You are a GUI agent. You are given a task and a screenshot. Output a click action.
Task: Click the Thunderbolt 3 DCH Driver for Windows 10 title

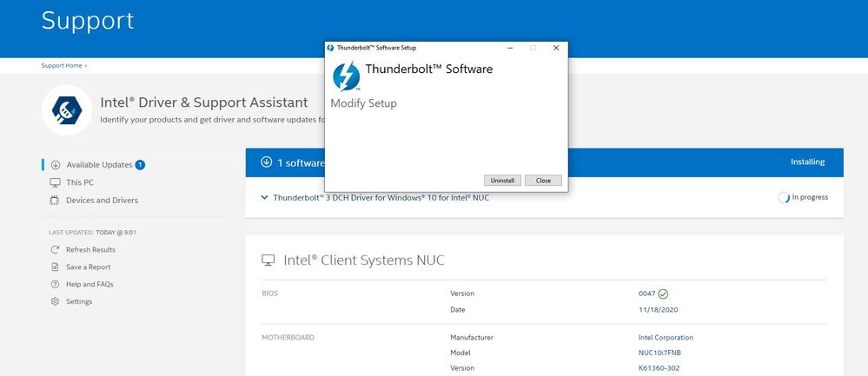click(x=381, y=197)
